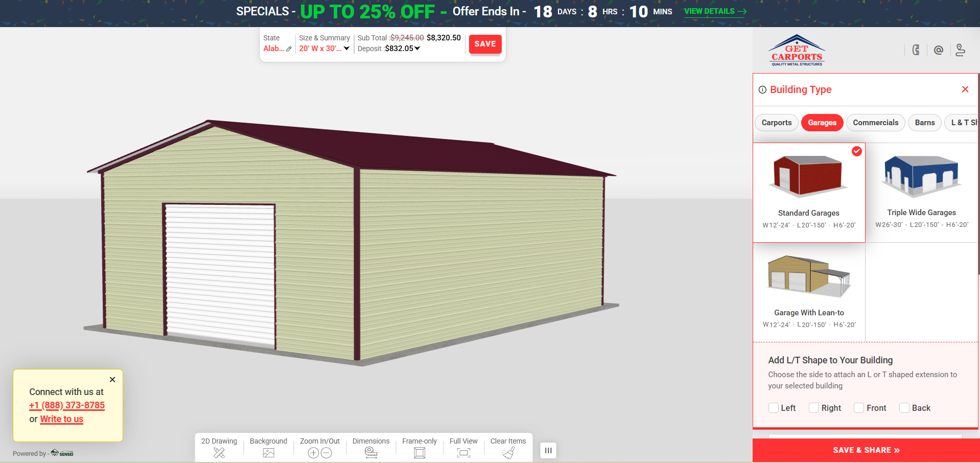Open the 2D Drawing tool
This screenshot has width=980, height=463.
[x=219, y=452]
